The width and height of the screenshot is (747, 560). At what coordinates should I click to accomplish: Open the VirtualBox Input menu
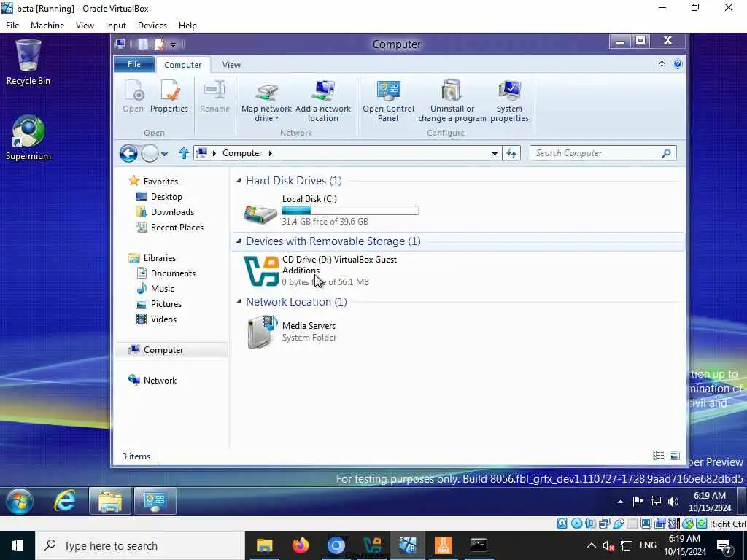pyautogui.click(x=116, y=26)
